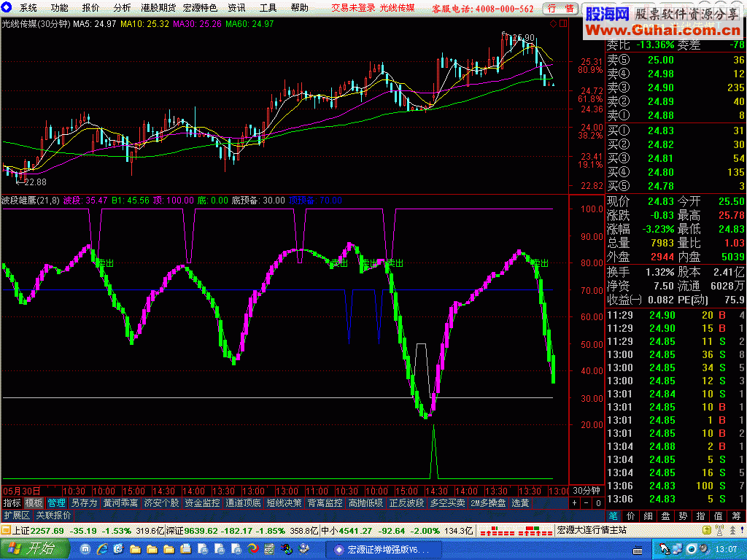Screen dimensions: 747x560
Task: Click the 宏源大连行情主站 server status
Action: coord(592,531)
